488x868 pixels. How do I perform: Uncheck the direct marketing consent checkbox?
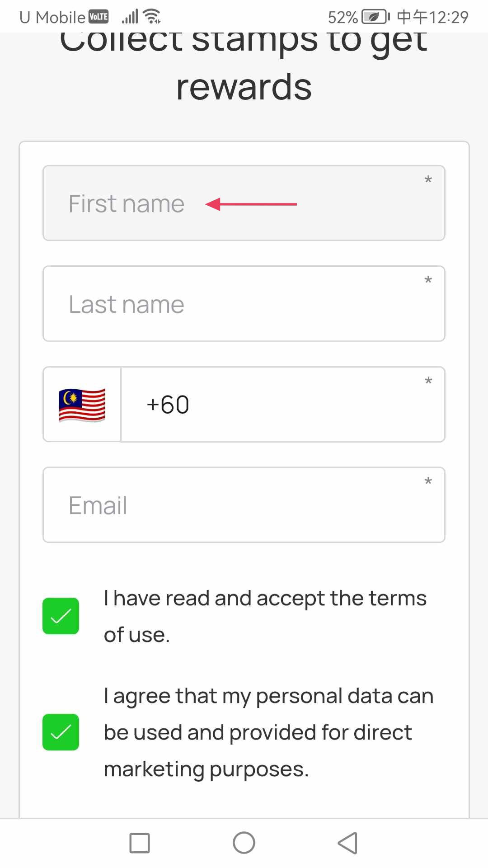pos(61,732)
